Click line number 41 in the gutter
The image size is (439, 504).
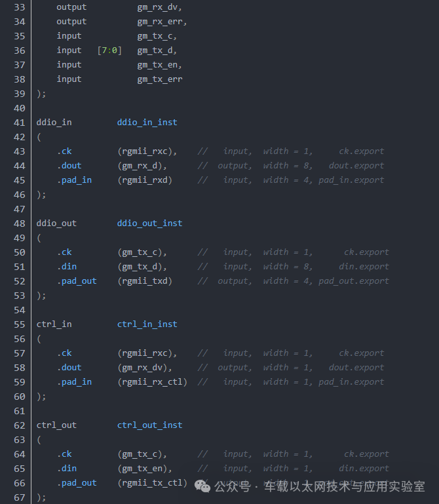click(x=19, y=123)
